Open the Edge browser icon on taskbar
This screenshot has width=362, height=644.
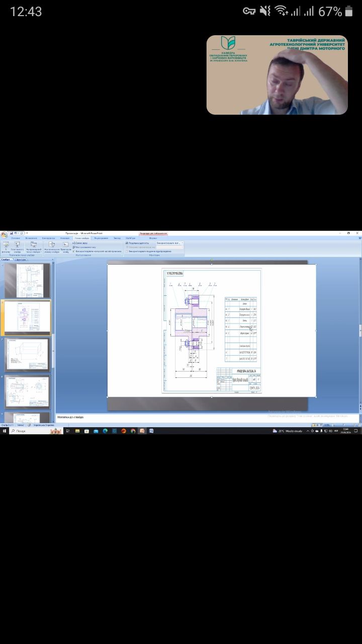click(x=105, y=431)
